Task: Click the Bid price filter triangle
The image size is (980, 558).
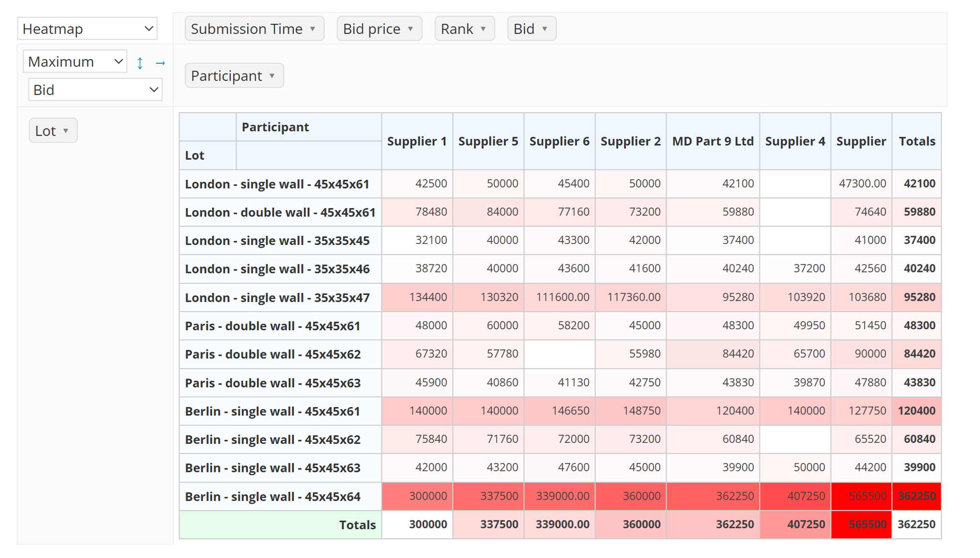Action: (x=410, y=29)
